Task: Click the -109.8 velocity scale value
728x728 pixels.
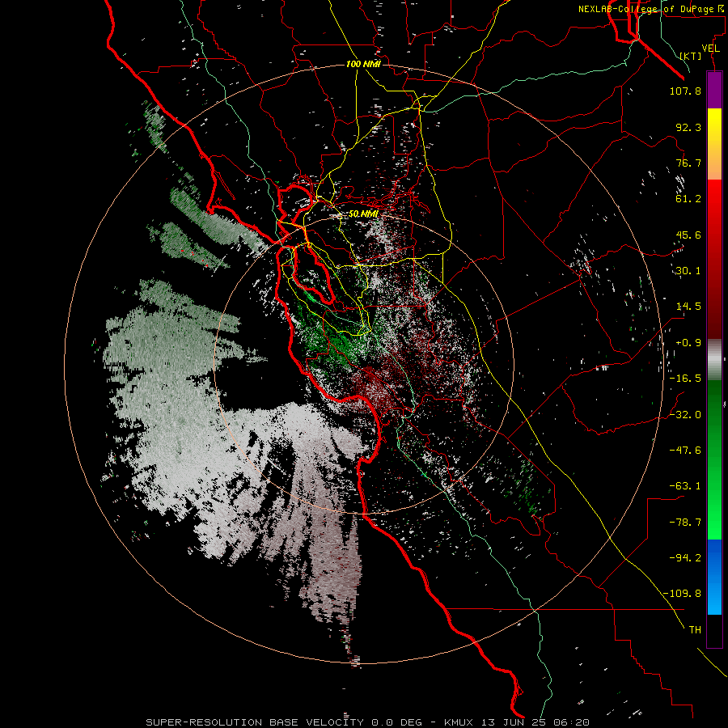Action: (x=682, y=594)
